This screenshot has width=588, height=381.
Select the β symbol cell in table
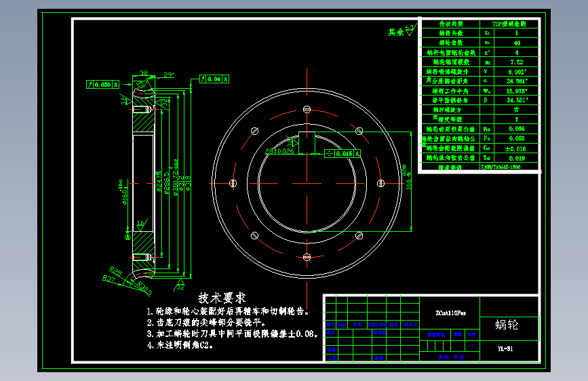coord(486,100)
